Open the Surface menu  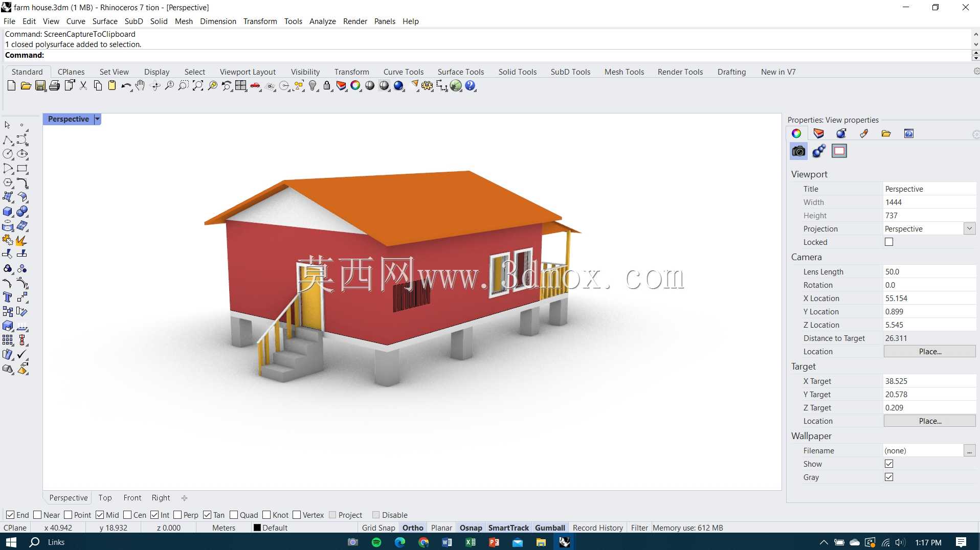click(105, 21)
